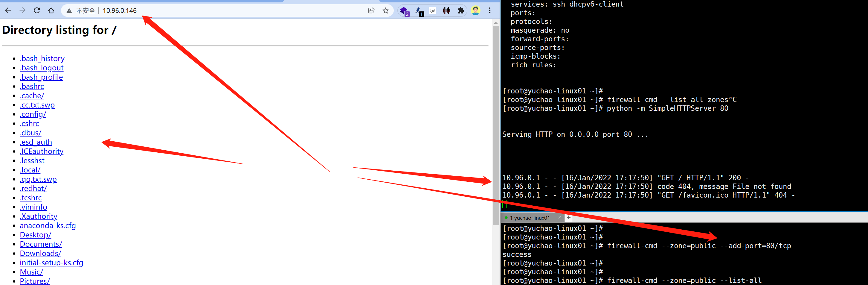Open the user profile avatar

pyautogui.click(x=475, y=10)
